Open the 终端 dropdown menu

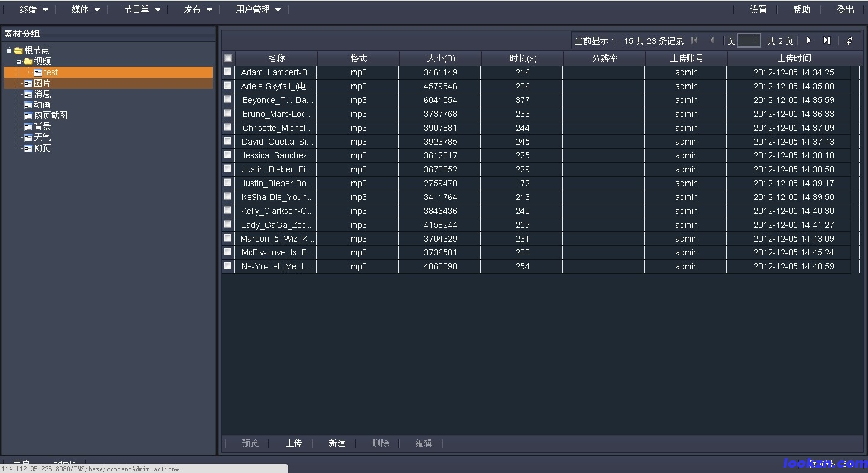34,10
